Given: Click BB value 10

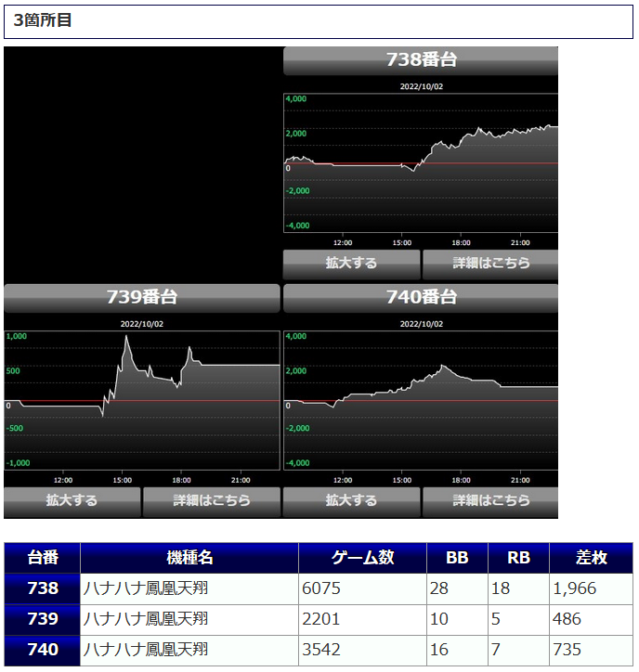Looking at the screenshot, I should 439,620.
